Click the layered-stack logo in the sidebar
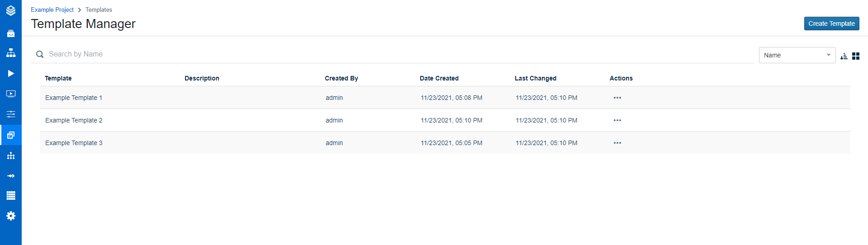 (11, 10)
